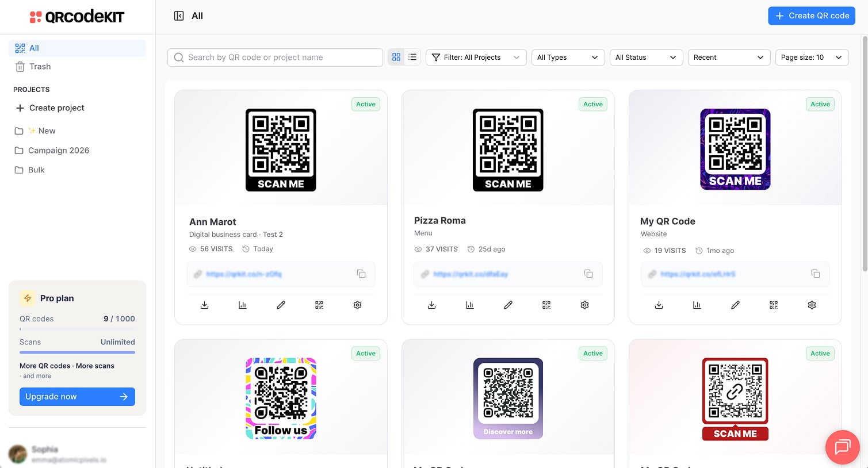Screen dimensions: 868x468
Task: Open the Ann Marot short link
Action: (244, 274)
